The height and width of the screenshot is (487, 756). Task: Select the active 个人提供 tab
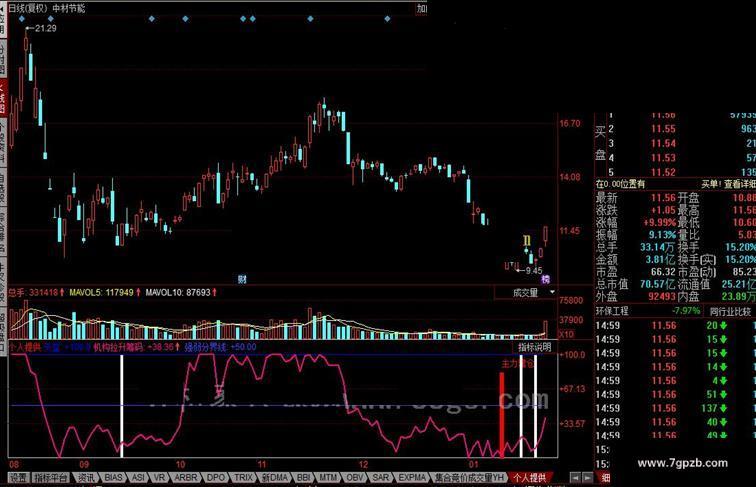pyautogui.click(x=529, y=477)
